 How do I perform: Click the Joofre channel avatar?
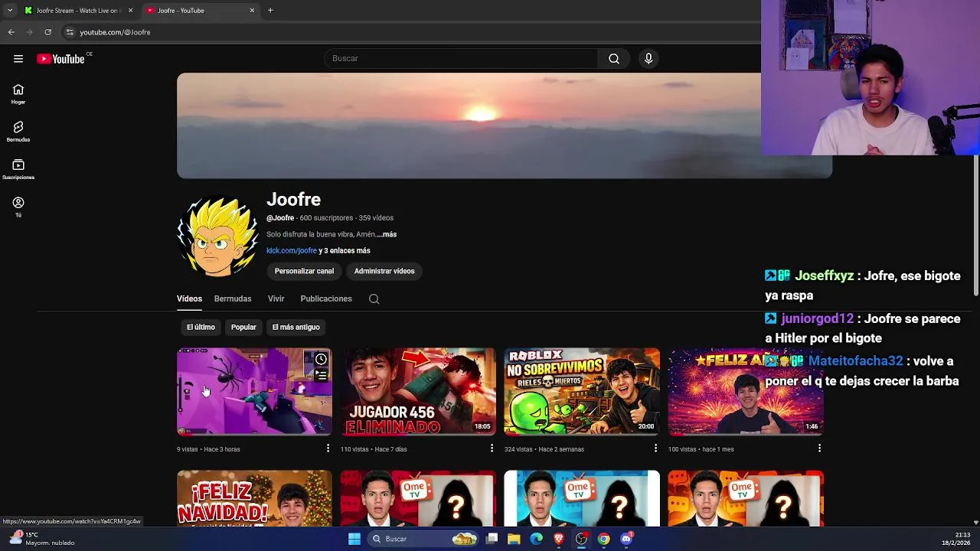tap(218, 236)
